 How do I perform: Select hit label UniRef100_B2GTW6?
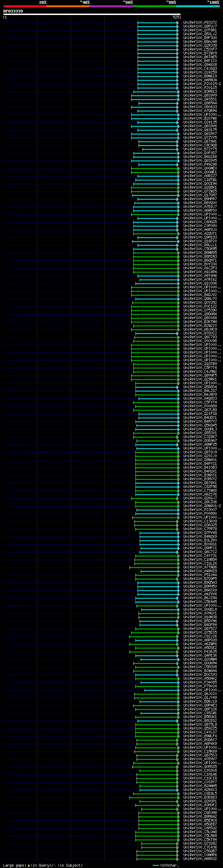(x=200, y=118)
